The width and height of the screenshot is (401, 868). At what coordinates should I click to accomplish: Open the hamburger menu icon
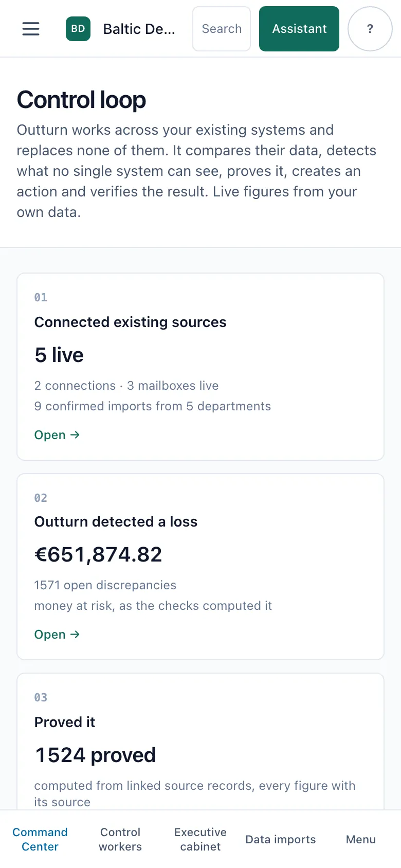pos(31,29)
